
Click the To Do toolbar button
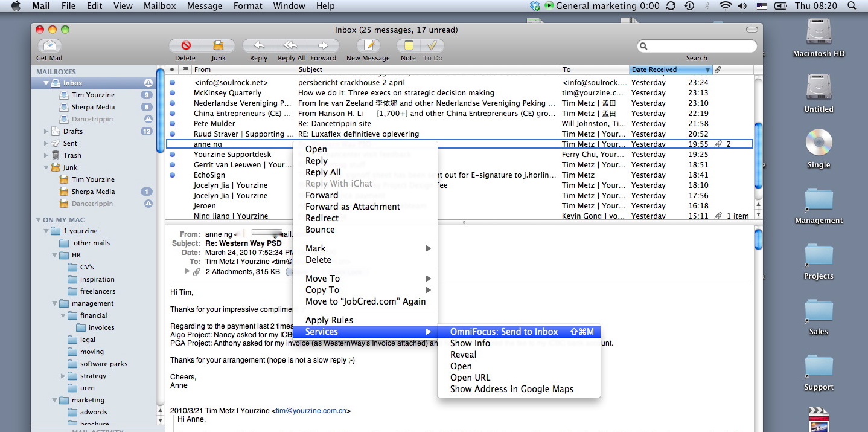point(432,46)
